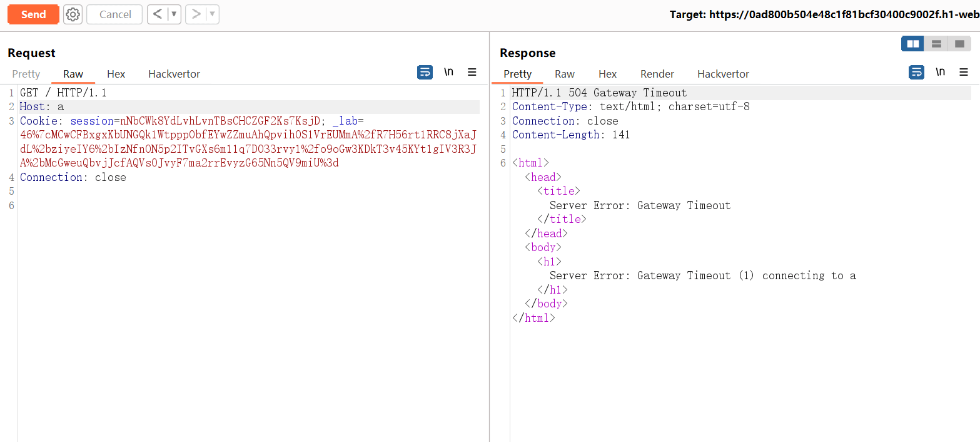Screen dimensions: 980x442
Task: Expand the back history dropdown arrow
Action: (174, 14)
